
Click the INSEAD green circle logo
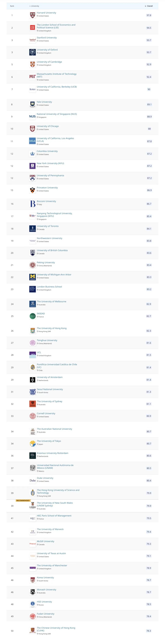pyautogui.click(x=33, y=316)
